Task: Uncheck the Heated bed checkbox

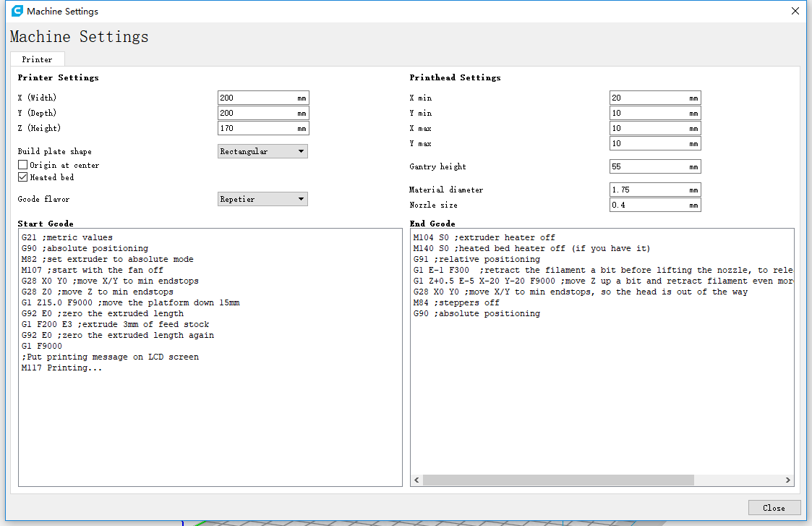Action: tap(23, 177)
